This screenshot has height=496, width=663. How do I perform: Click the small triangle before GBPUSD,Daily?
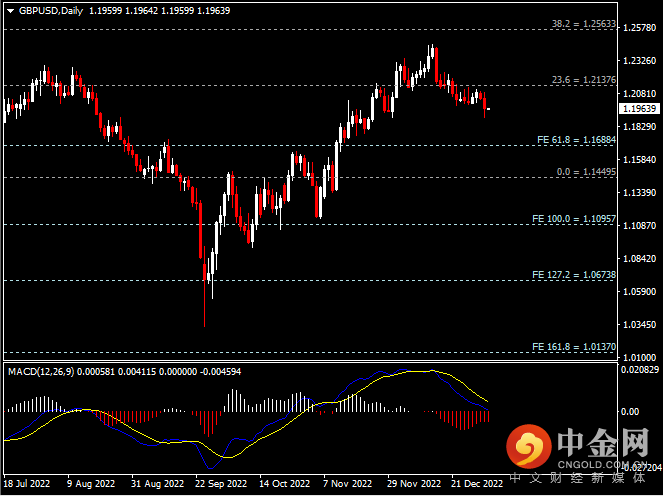tap(10, 10)
